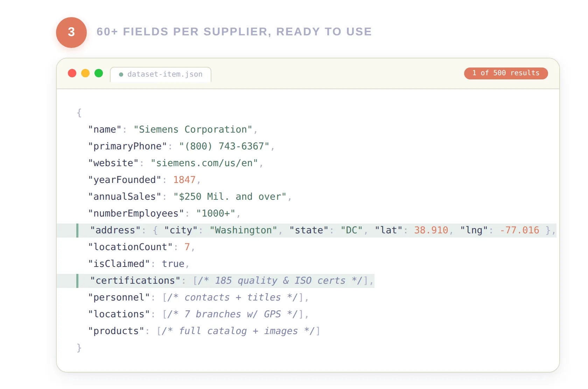The width and height of the screenshot is (588, 389).
Task: Select the latitude value 38.910
Action: tap(431, 230)
